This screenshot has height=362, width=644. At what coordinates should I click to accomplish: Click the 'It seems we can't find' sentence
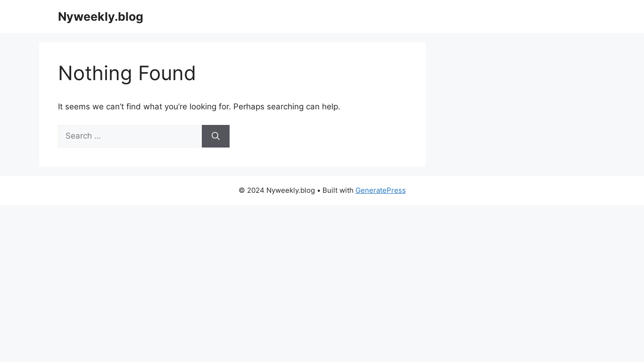145,107
